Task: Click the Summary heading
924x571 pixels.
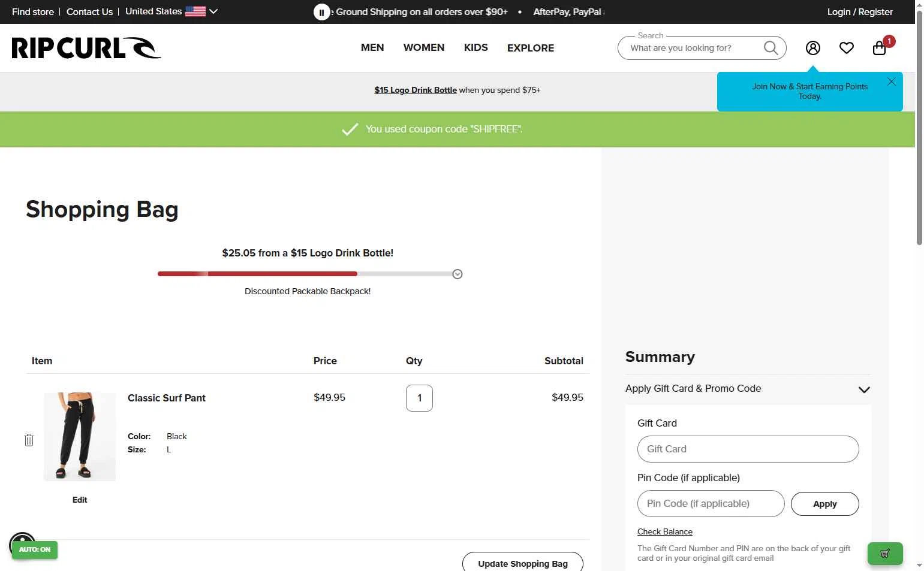Action: point(660,357)
